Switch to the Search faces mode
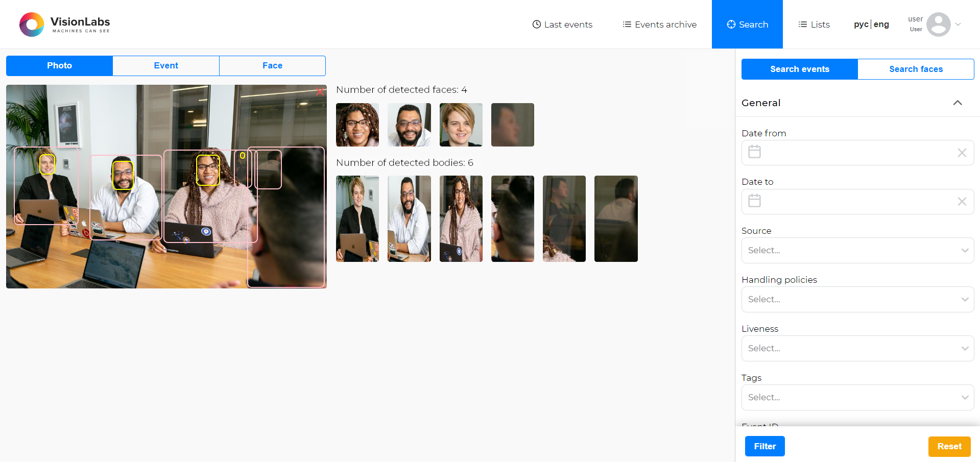Screen dimensions: 980x462 [x=916, y=69]
